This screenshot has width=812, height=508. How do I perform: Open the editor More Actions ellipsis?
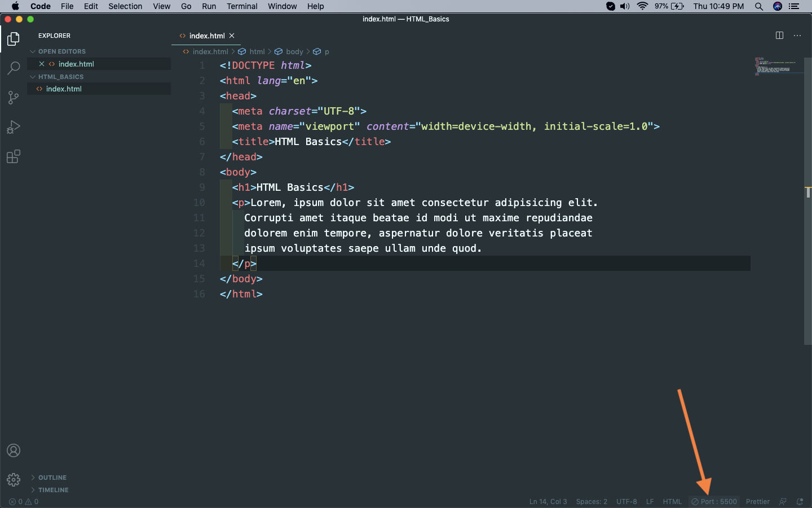click(x=797, y=36)
